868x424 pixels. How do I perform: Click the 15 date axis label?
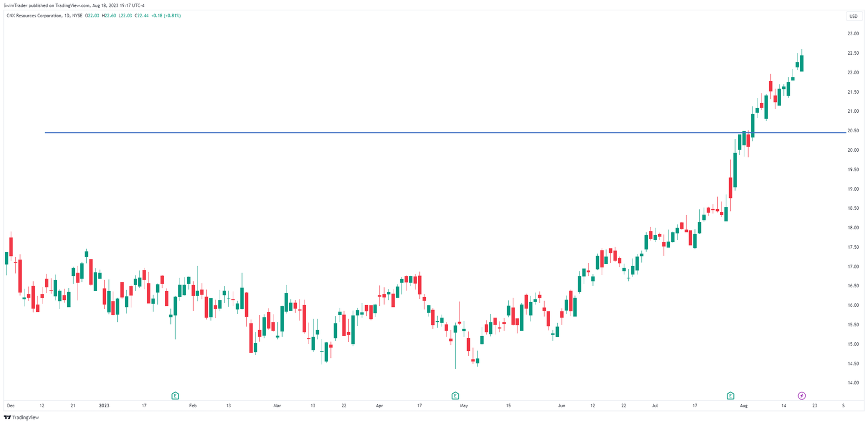508,406
